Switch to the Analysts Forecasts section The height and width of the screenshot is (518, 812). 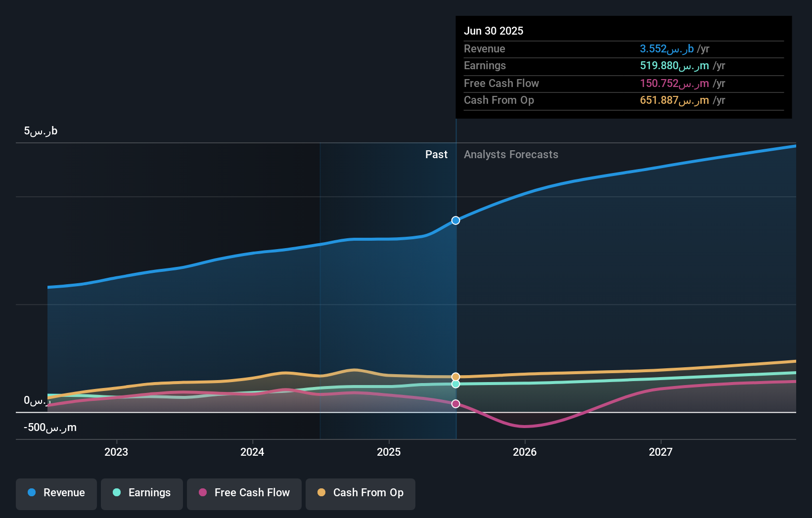(511, 154)
